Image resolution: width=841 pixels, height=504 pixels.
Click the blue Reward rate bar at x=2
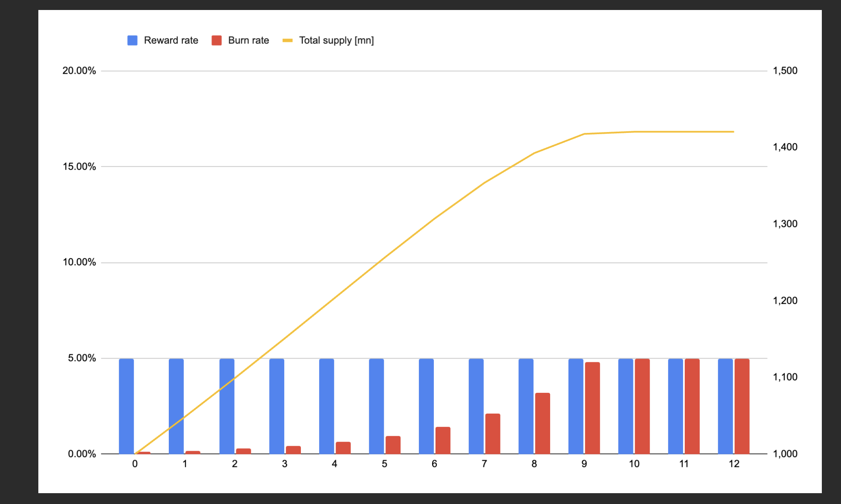[227, 406]
